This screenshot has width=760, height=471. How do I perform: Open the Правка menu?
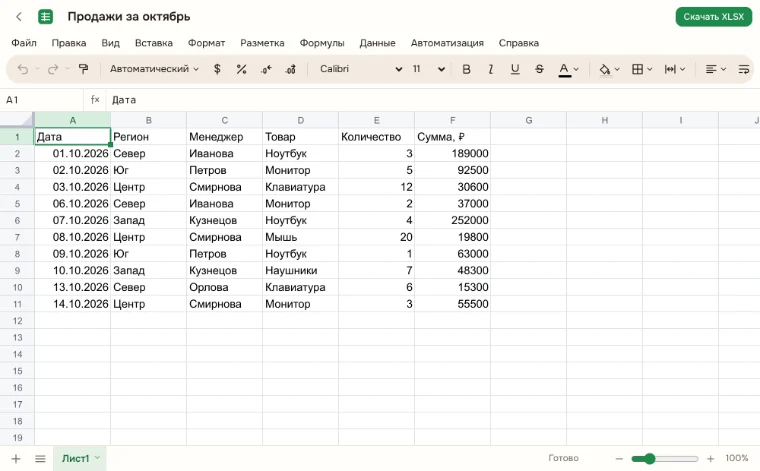point(69,43)
